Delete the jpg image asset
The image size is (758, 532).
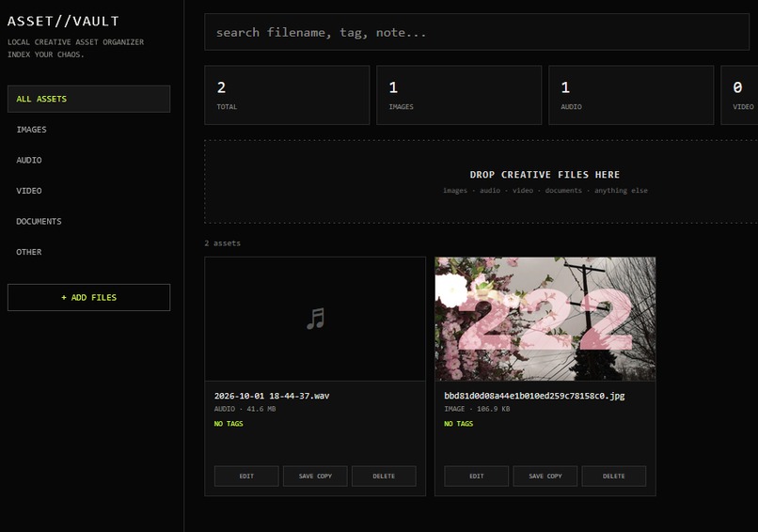coord(614,476)
